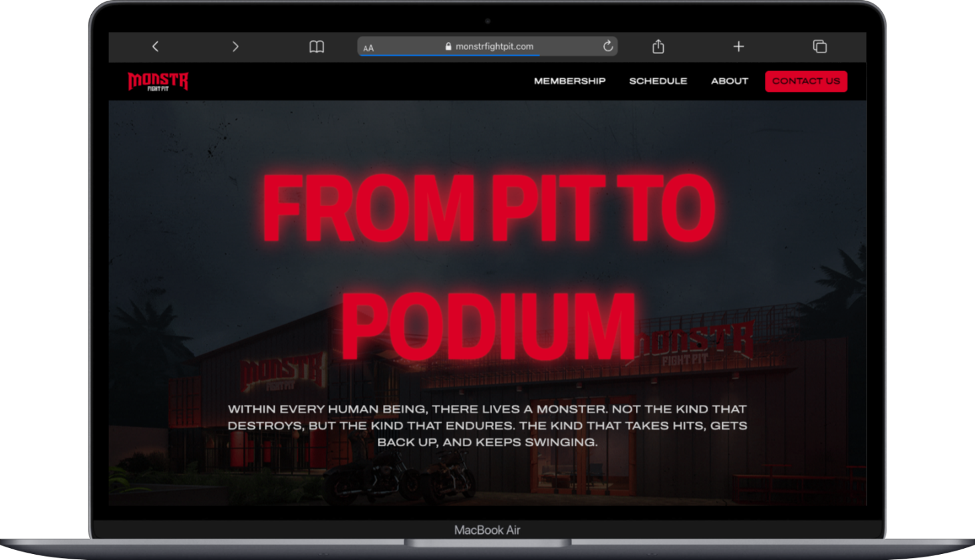Image resolution: width=975 pixels, height=560 pixels.
Task: Click the monstrfightpit.com address text
Action: pyautogui.click(x=494, y=47)
